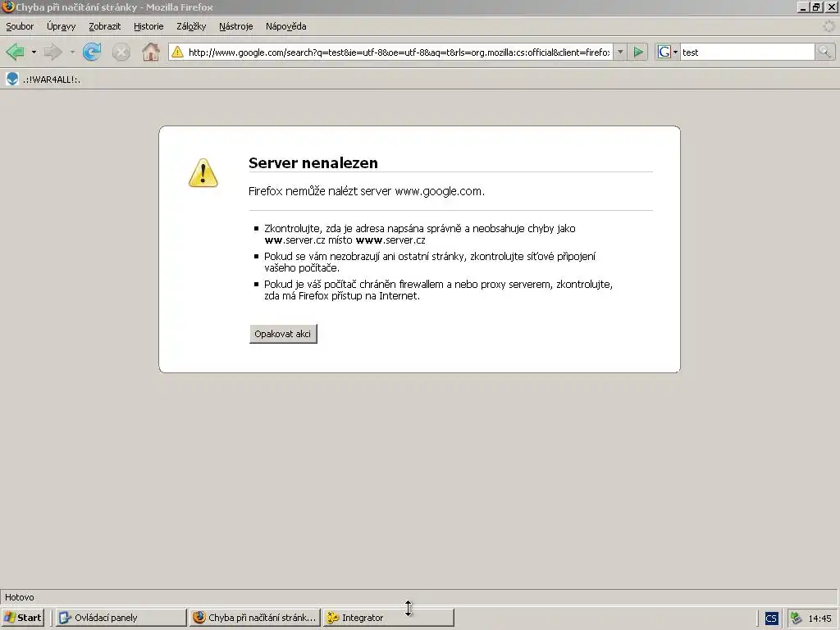
Task: Close the Firefox window
Action: [832, 7]
